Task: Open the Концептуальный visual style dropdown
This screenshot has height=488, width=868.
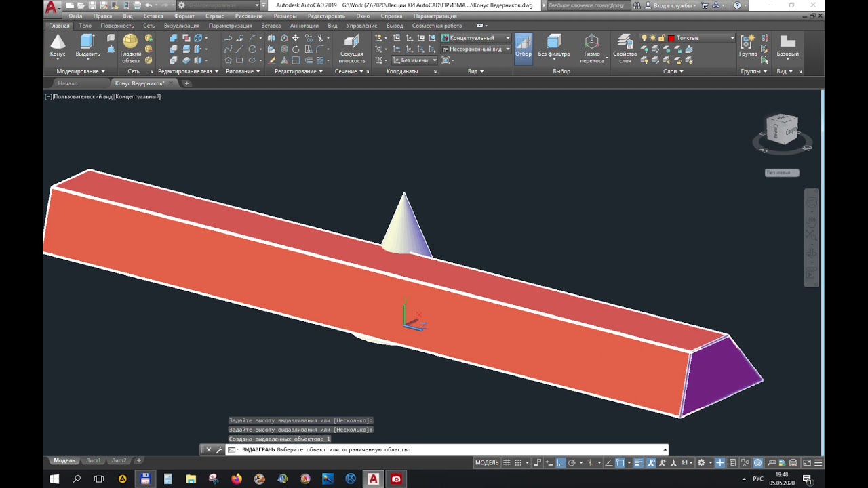Action: click(x=476, y=38)
